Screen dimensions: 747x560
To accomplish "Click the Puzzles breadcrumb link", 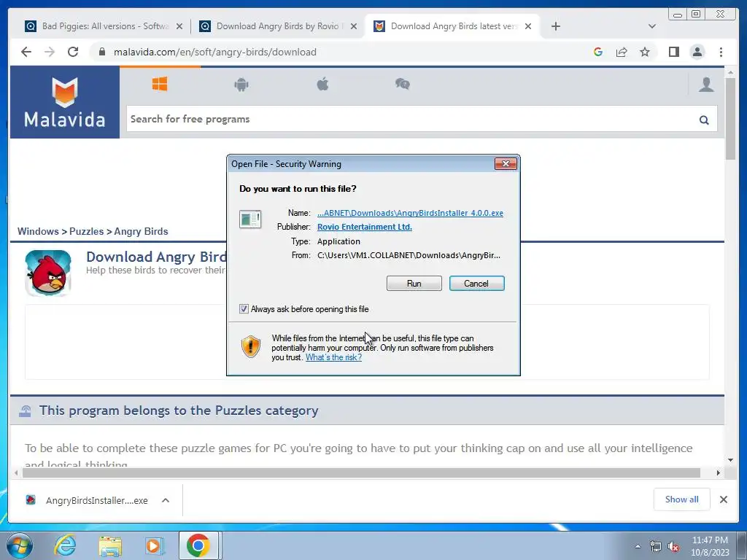I will [86, 231].
